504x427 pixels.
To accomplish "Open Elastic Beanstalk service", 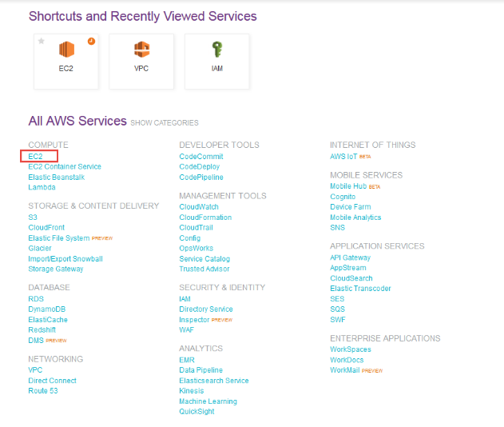I will pyautogui.click(x=56, y=178).
